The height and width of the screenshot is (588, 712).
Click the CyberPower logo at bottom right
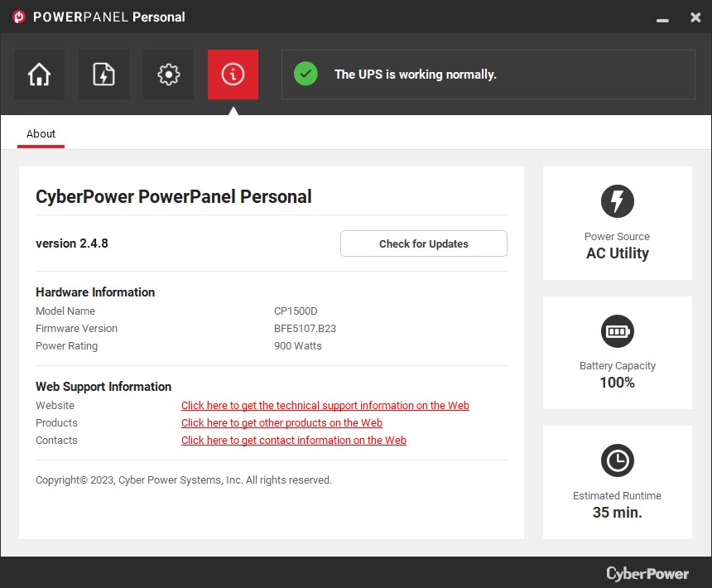click(648, 573)
